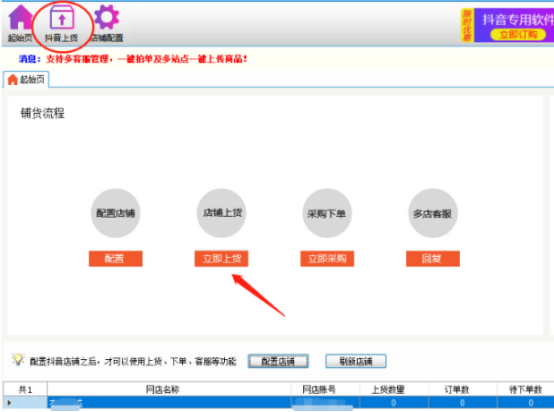Click the 配置店铺 button beside the hint
554x412 pixels.
tap(278, 361)
